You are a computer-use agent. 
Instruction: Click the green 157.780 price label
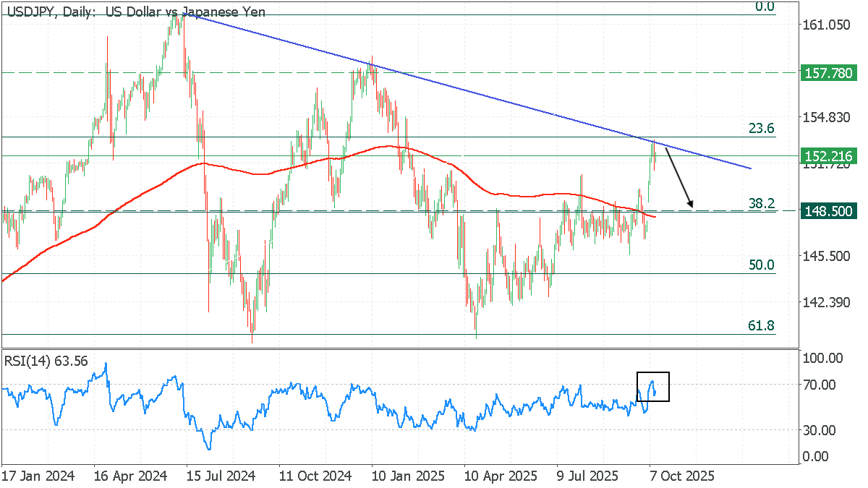click(x=828, y=73)
